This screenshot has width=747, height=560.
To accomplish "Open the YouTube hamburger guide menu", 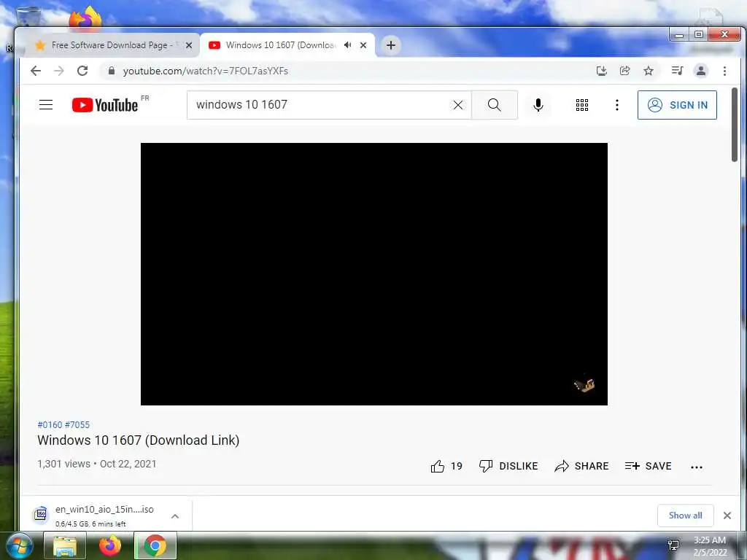I will click(46, 105).
